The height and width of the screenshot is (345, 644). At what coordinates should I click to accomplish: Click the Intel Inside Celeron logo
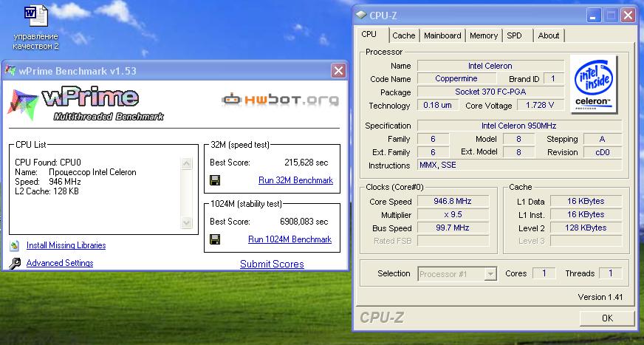(x=594, y=83)
